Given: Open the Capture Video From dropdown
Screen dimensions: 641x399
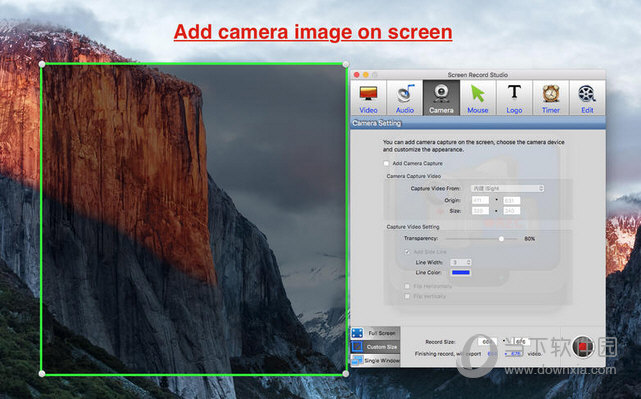Looking at the screenshot, I should coord(507,188).
